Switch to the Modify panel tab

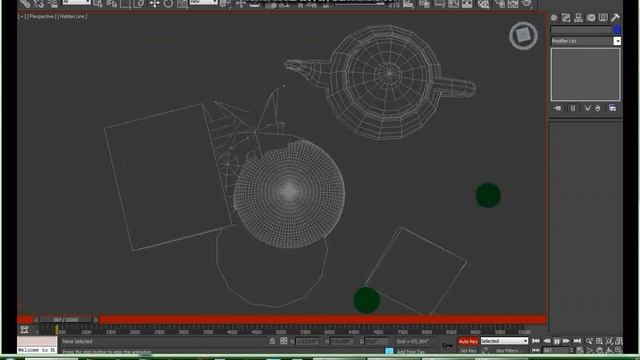tap(566, 18)
